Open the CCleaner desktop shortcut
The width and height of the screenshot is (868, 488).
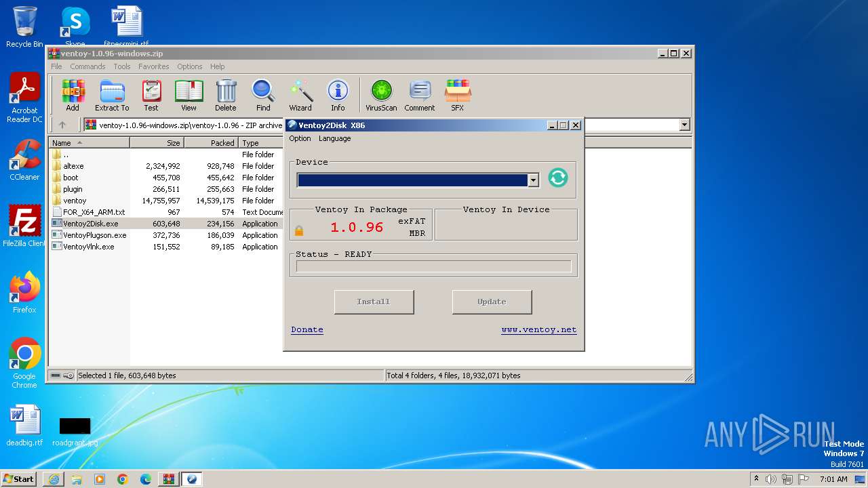(24, 160)
